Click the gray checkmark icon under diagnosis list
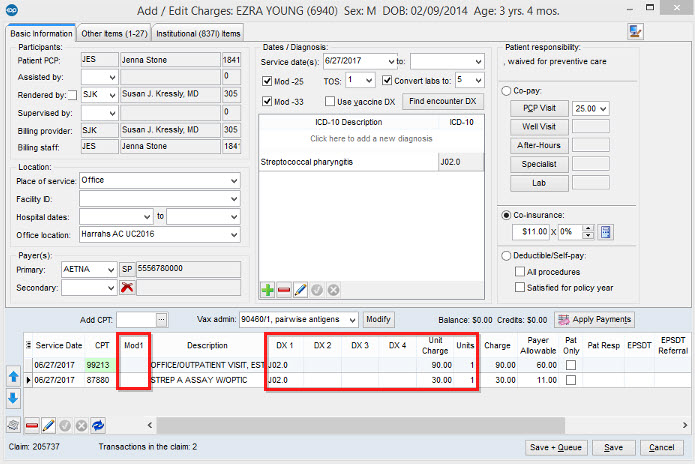Viewport: 695px width, 464px height. click(x=317, y=290)
